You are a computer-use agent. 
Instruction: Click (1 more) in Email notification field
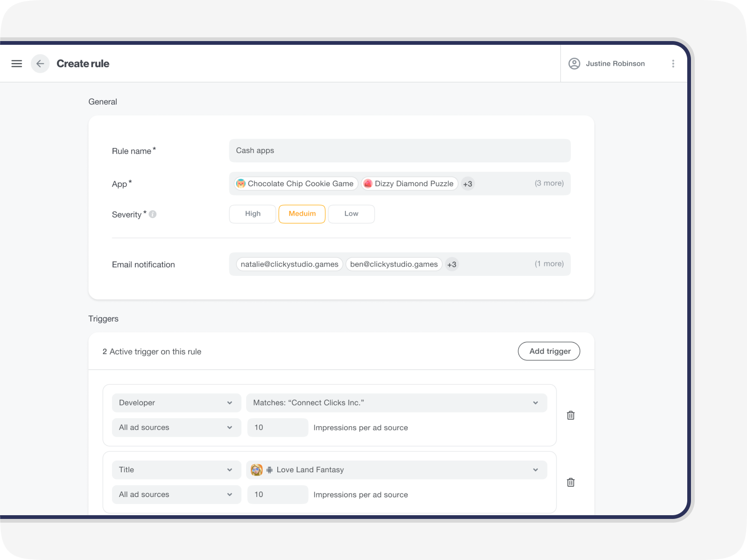coord(549,264)
